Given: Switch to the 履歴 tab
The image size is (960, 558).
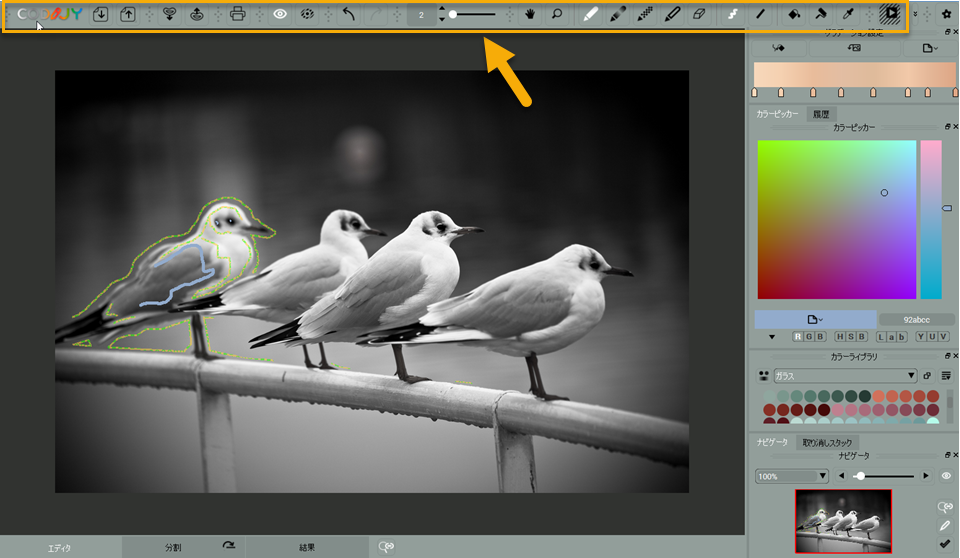Looking at the screenshot, I should [x=821, y=114].
